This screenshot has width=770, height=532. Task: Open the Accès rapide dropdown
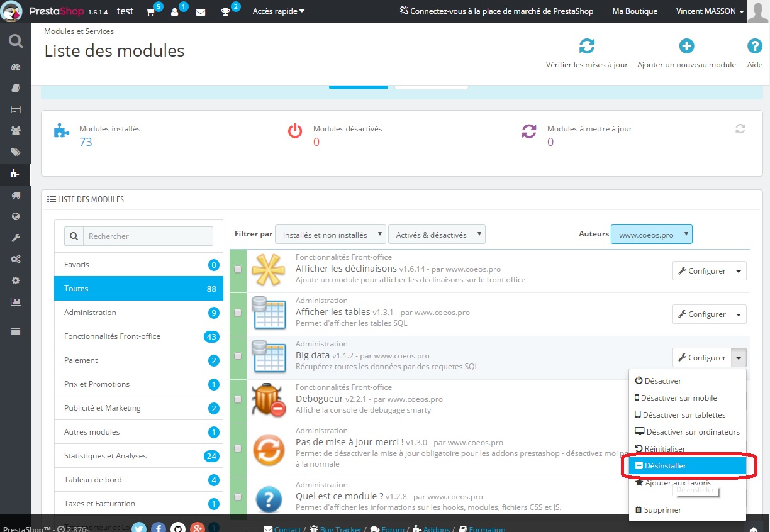[279, 11]
